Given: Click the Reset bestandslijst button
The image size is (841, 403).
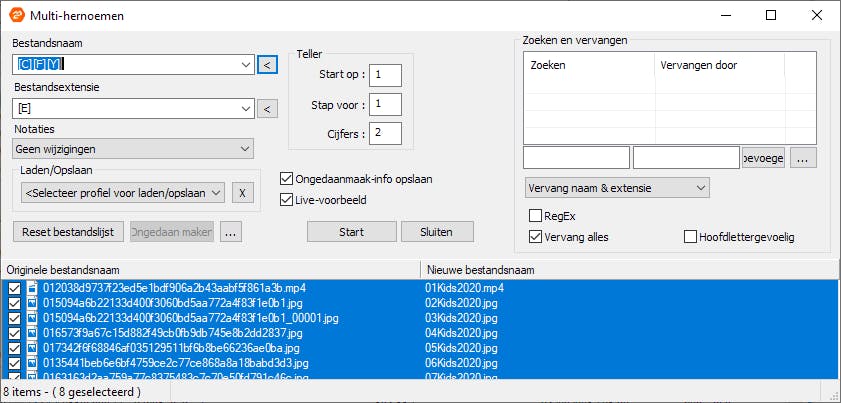Looking at the screenshot, I should click(x=68, y=231).
